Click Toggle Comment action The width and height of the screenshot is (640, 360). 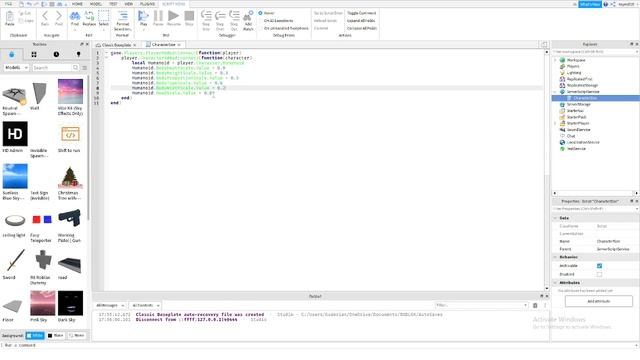[362, 13]
